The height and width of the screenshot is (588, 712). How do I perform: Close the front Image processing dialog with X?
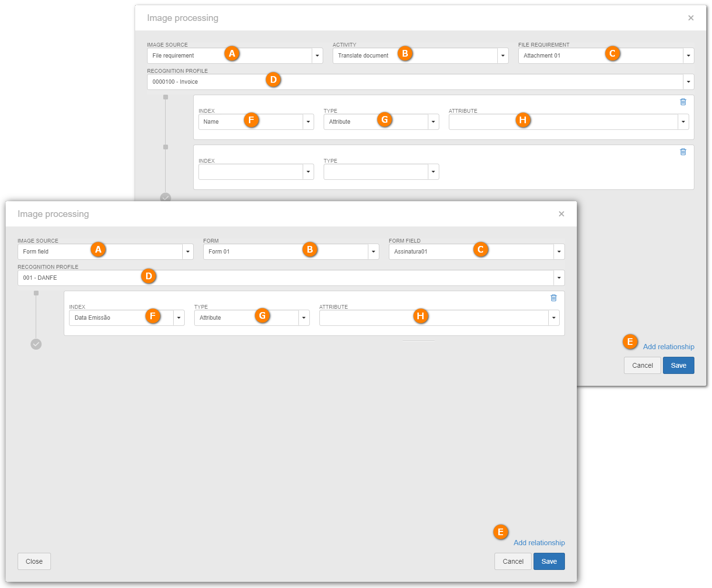tap(561, 214)
